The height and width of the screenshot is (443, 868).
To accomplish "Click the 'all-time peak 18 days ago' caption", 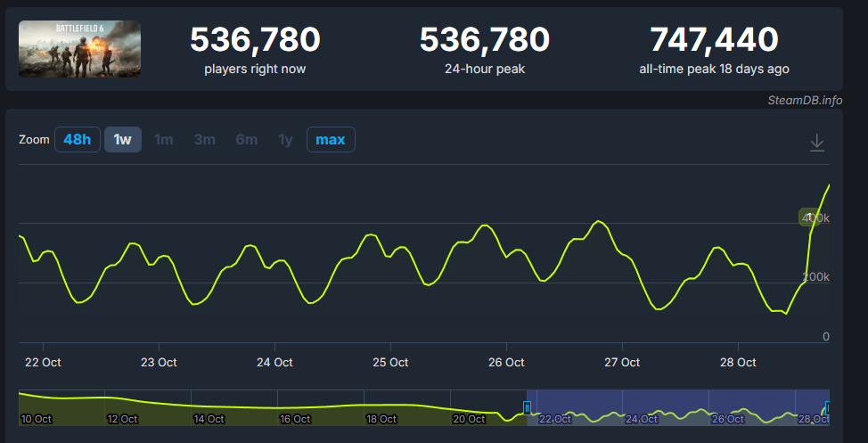I will tap(714, 70).
